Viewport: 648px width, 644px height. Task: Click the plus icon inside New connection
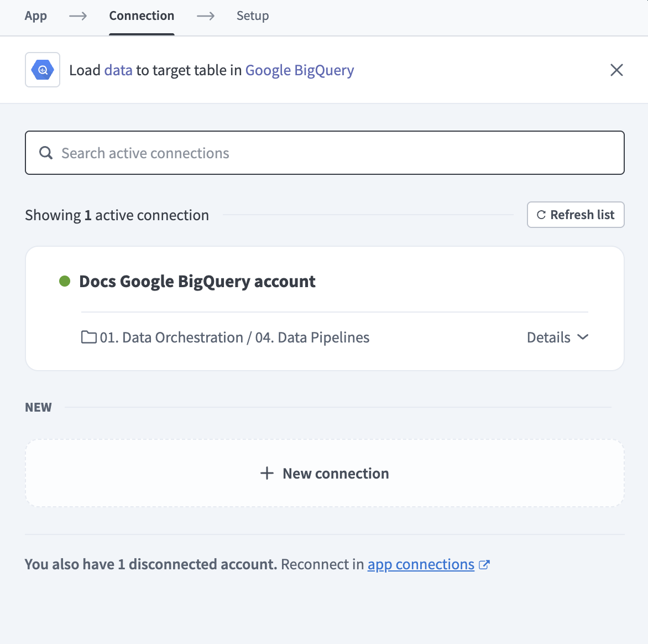pos(266,473)
